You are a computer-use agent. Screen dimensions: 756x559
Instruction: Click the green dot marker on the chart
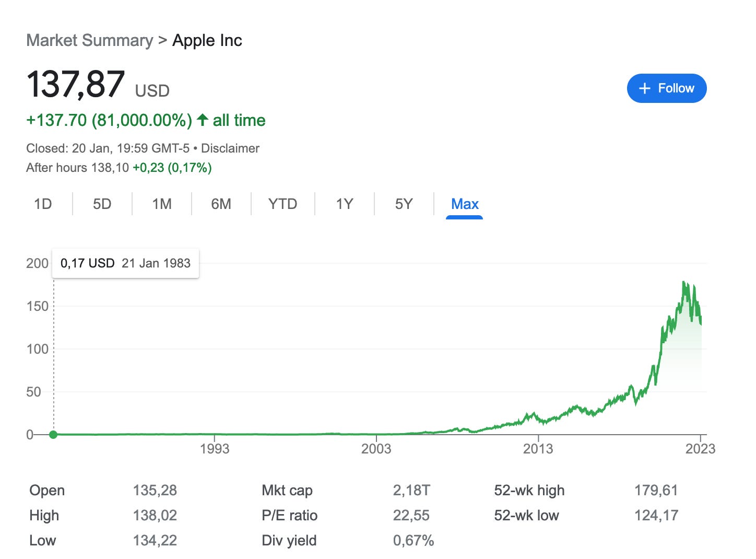[x=53, y=434]
